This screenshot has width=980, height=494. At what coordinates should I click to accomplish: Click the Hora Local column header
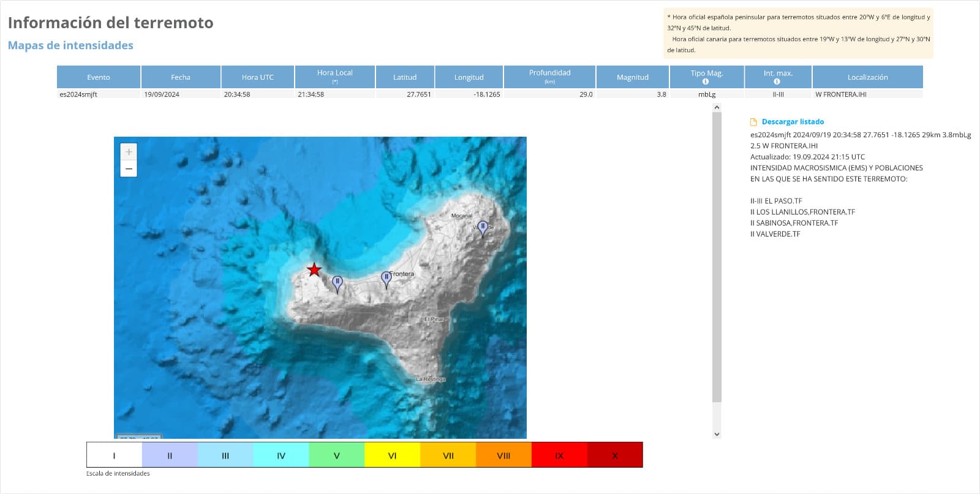(335, 77)
